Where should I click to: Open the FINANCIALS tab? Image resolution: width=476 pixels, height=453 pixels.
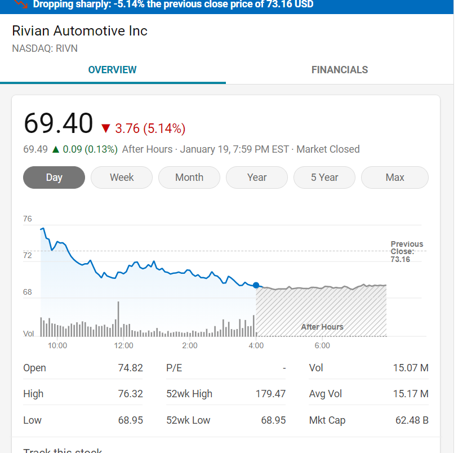pos(340,70)
